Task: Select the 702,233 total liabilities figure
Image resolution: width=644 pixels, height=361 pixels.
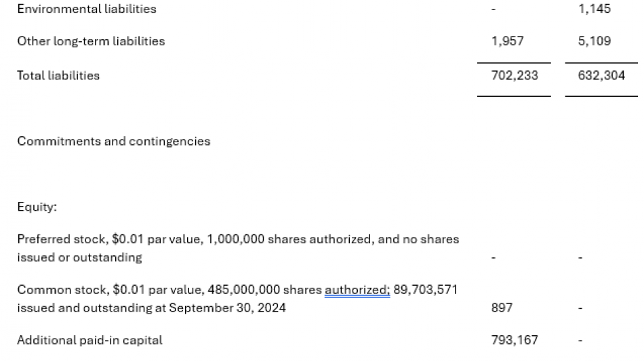Action: tap(514, 76)
